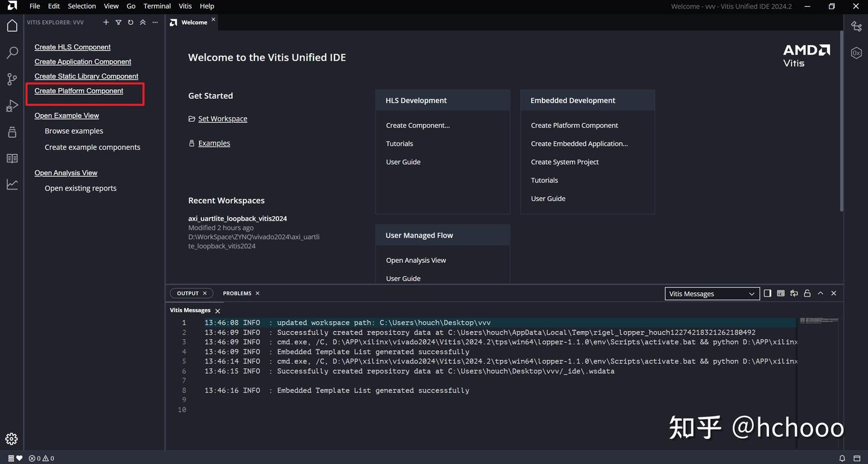Viewport: 868px width, 464px height.
Task: Open the jar-shaped icon in activity bar
Action: pyautogui.click(x=12, y=133)
